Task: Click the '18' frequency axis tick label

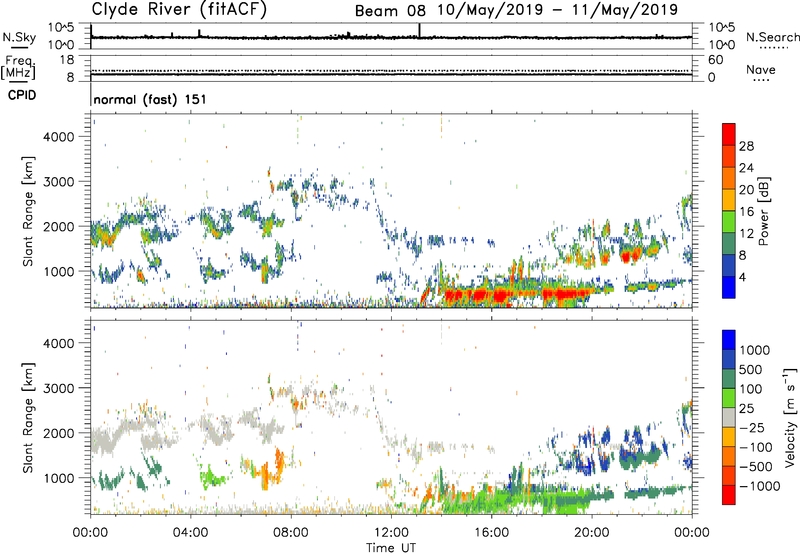Action: [67, 59]
